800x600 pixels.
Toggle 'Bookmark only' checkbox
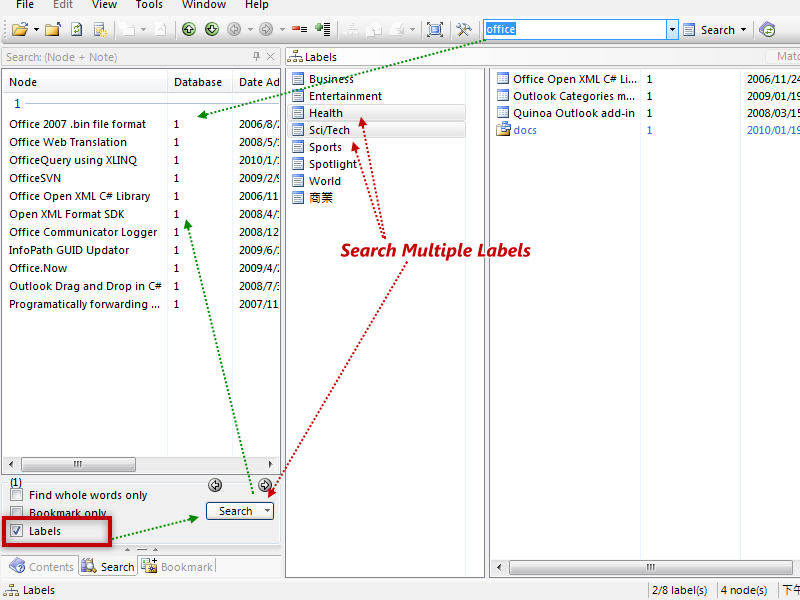point(17,512)
